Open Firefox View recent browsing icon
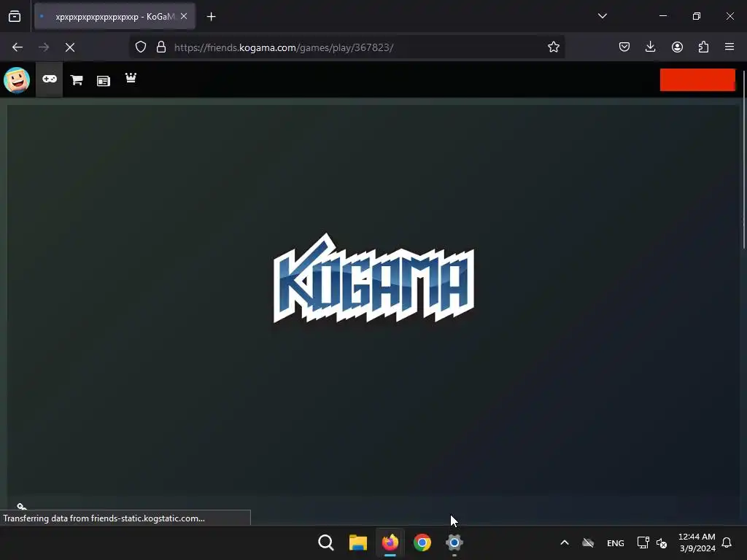 [15, 17]
